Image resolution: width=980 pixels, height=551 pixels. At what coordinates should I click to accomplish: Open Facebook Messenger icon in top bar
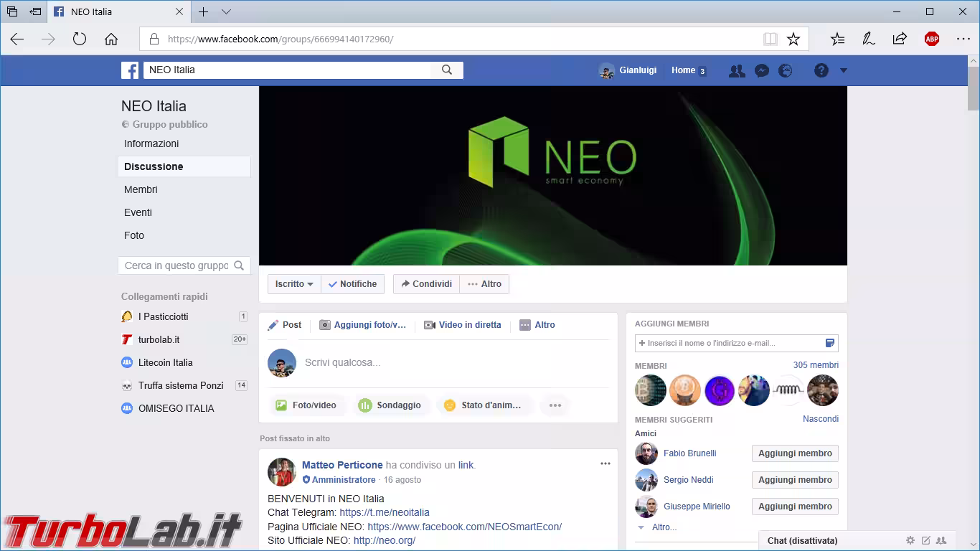762,70
